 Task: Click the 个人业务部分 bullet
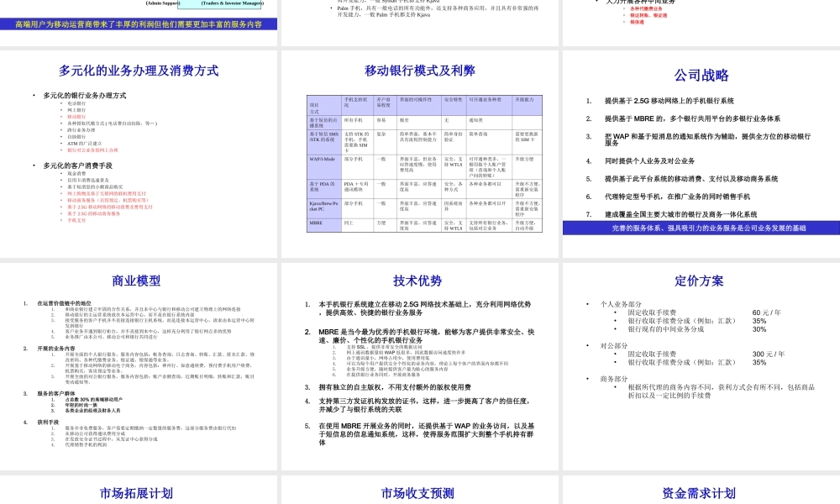pos(621,304)
